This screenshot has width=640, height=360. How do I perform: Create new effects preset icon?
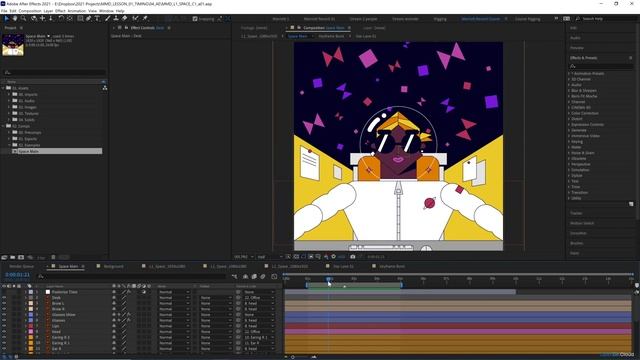[x=631, y=204]
